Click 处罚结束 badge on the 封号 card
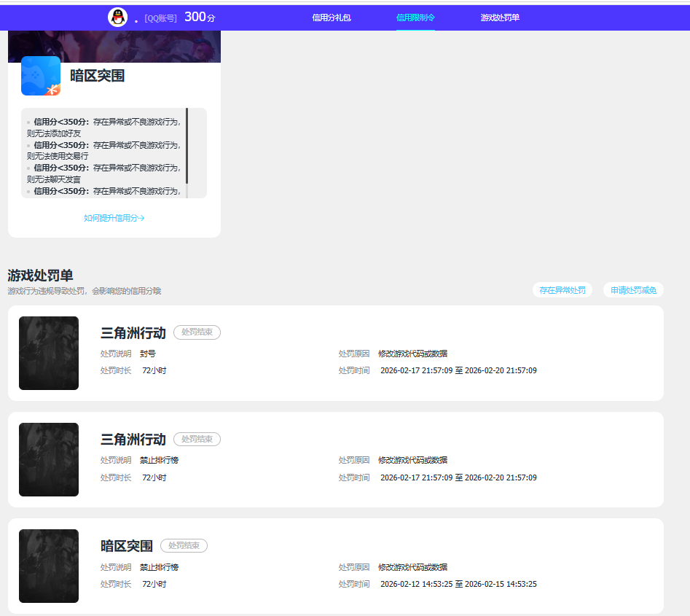The width and height of the screenshot is (690, 616). click(197, 332)
